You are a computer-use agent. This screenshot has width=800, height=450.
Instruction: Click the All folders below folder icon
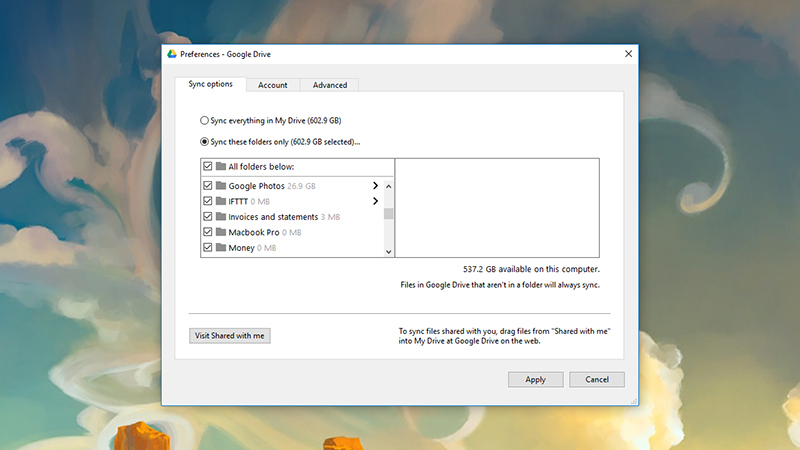pyautogui.click(x=221, y=166)
